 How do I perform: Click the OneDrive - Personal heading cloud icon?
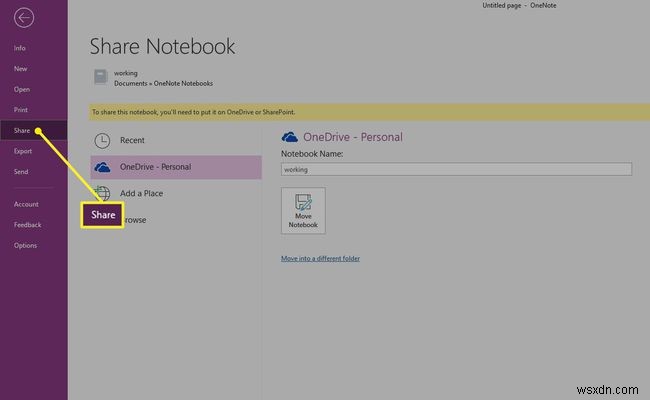coord(290,137)
